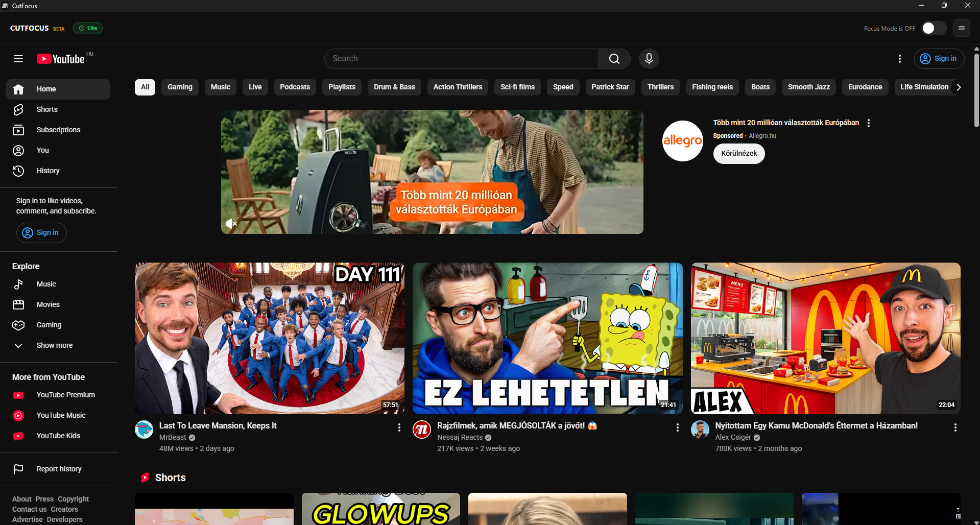
Task: Select the Drum & Bass chip
Action: (x=394, y=87)
